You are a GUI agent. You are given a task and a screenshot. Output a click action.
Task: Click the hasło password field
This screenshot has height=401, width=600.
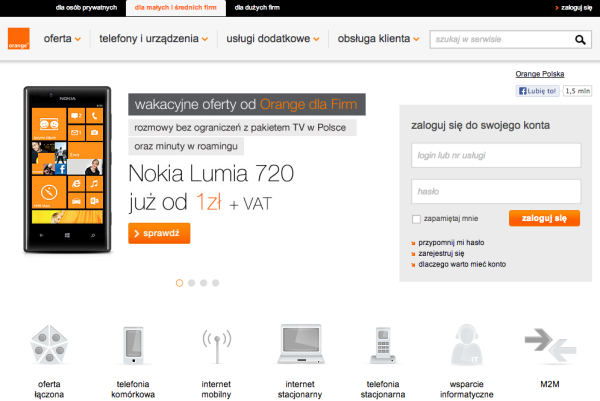[x=496, y=191]
